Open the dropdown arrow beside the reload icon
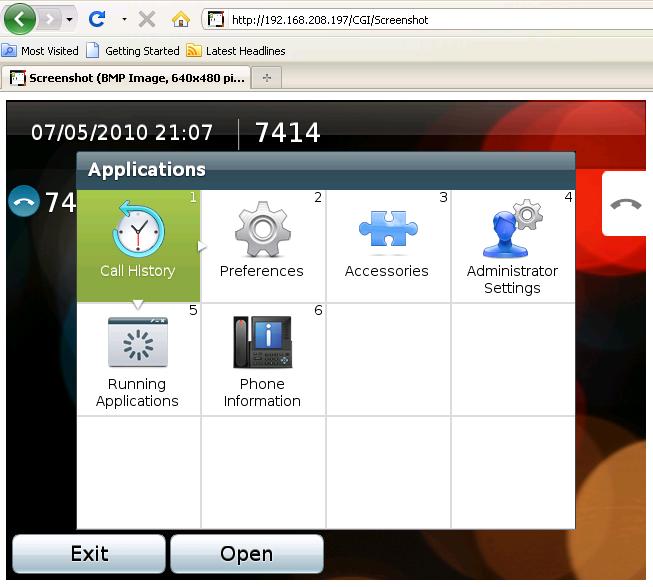This screenshot has height=587, width=653. pyautogui.click(x=124, y=19)
